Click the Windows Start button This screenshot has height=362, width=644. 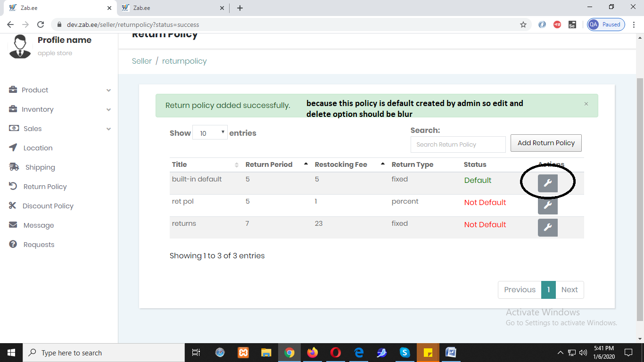point(11,353)
